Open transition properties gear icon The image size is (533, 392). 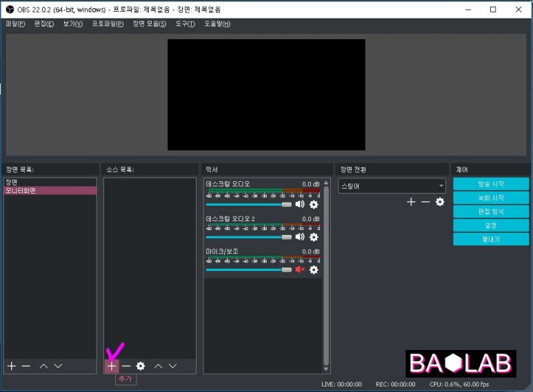pyautogui.click(x=440, y=202)
